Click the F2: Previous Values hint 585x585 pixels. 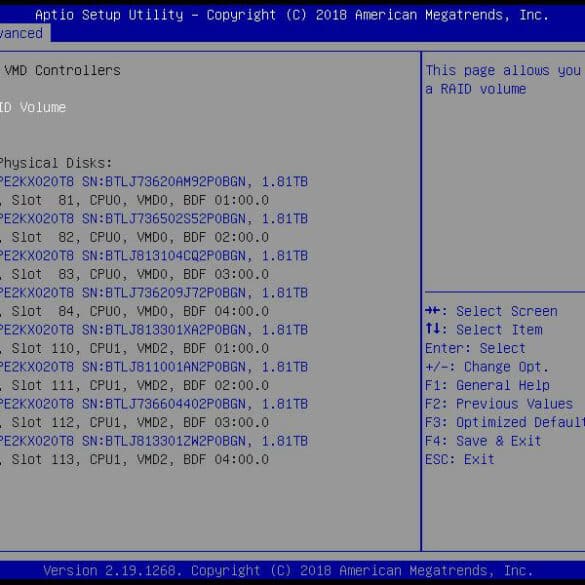(x=499, y=404)
